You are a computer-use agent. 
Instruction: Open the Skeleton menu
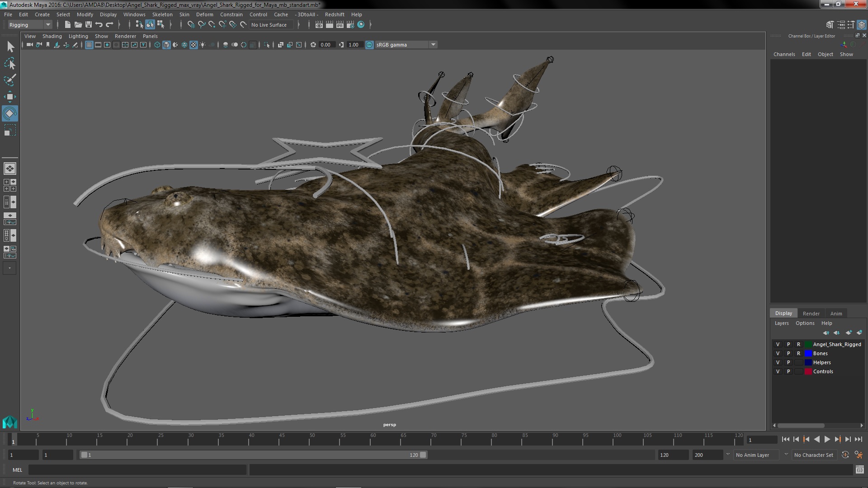pos(162,14)
